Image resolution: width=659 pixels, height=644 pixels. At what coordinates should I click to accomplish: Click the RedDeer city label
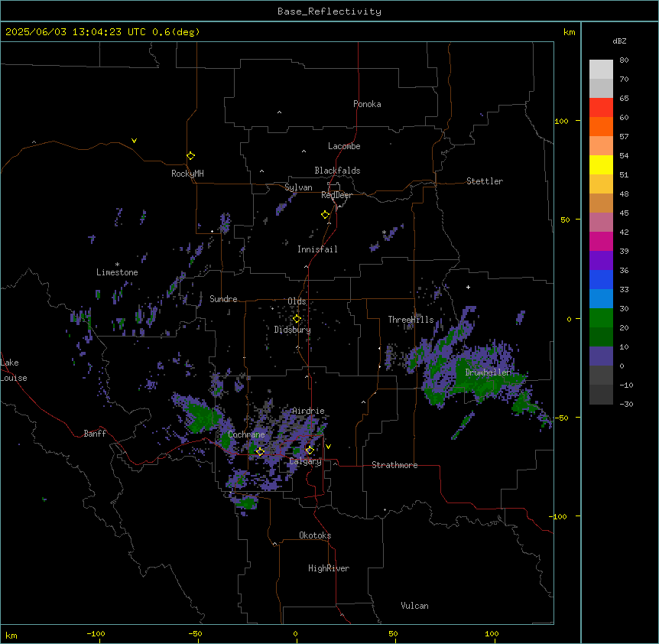pos(336,195)
